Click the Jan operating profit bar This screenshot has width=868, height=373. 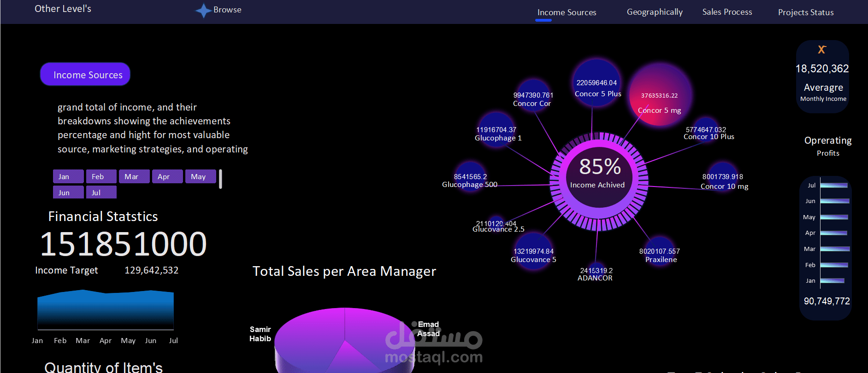coord(833,280)
